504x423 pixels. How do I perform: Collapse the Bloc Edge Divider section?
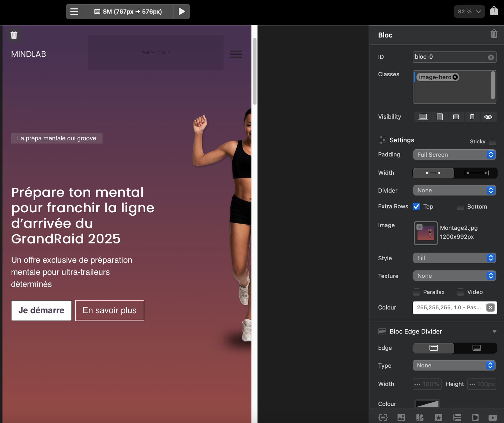pyautogui.click(x=494, y=331)
